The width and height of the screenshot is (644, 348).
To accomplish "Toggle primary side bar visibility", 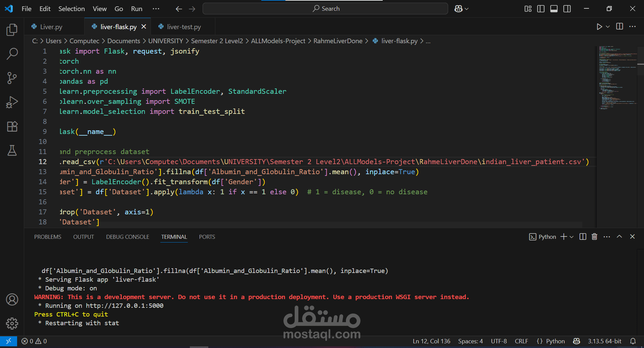I will (541, 9).
